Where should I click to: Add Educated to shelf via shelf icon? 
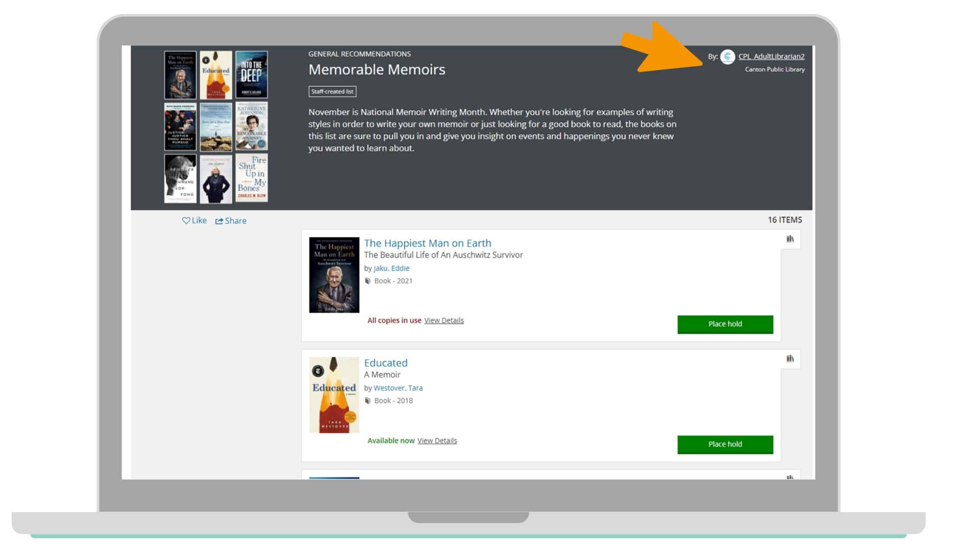(790, 359)
